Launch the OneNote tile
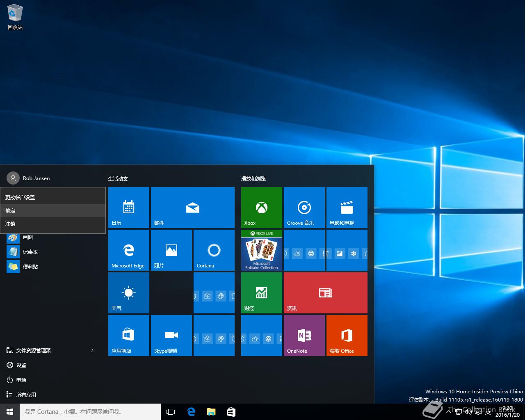The height and width of the screenshot is (420, 525). 304,336
